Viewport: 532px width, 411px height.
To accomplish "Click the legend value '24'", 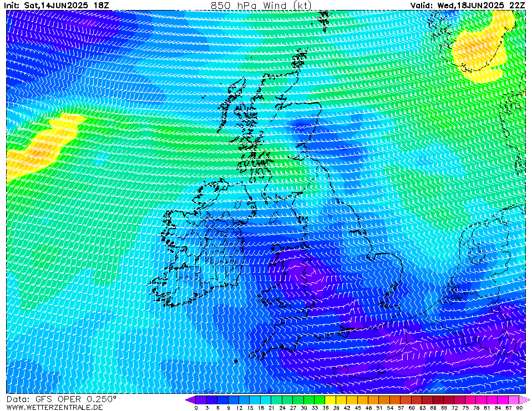I will pos(282,408).
